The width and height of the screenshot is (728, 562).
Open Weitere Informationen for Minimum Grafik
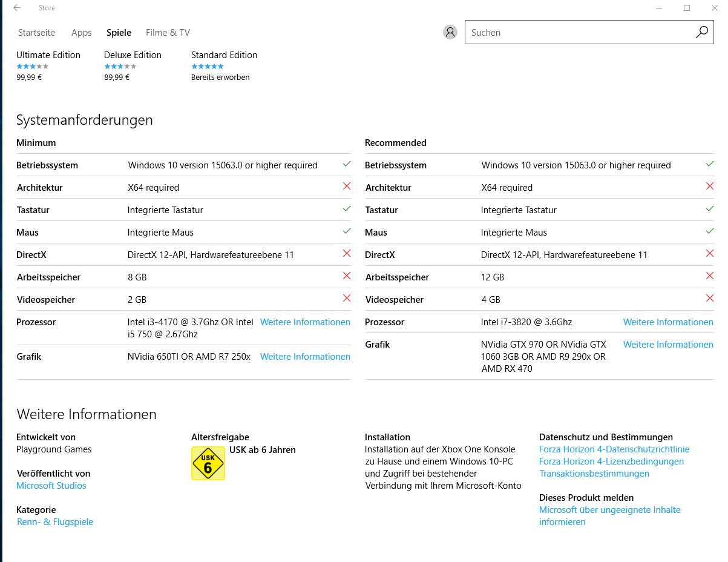[x=305, y=357]
